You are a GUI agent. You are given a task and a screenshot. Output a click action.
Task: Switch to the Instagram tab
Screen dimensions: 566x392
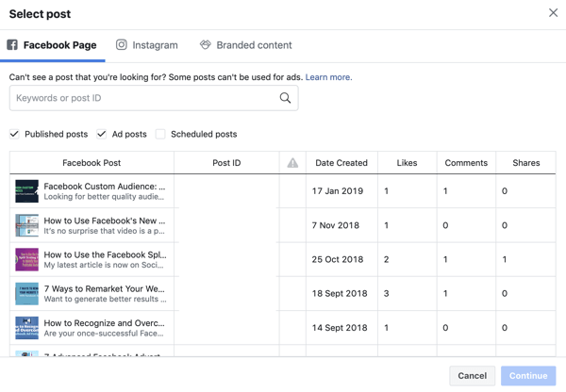pos(147,45)
